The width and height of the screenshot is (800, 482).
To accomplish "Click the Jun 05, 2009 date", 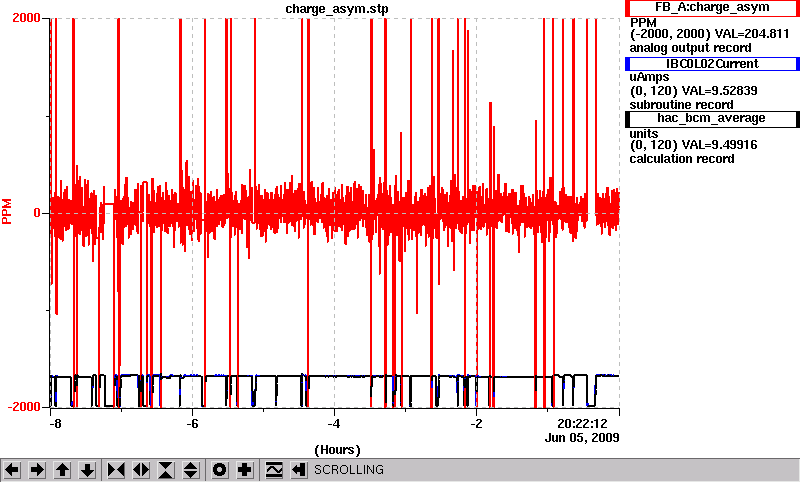I will click(582, 438).
